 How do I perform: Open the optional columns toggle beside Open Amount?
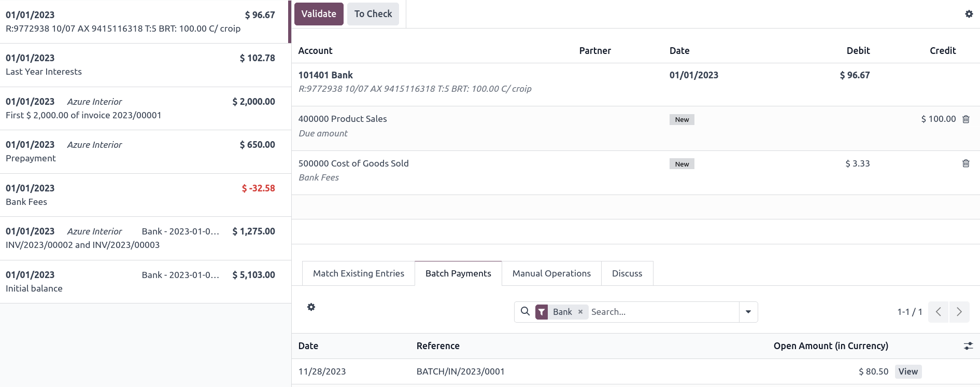coord(968,345)
